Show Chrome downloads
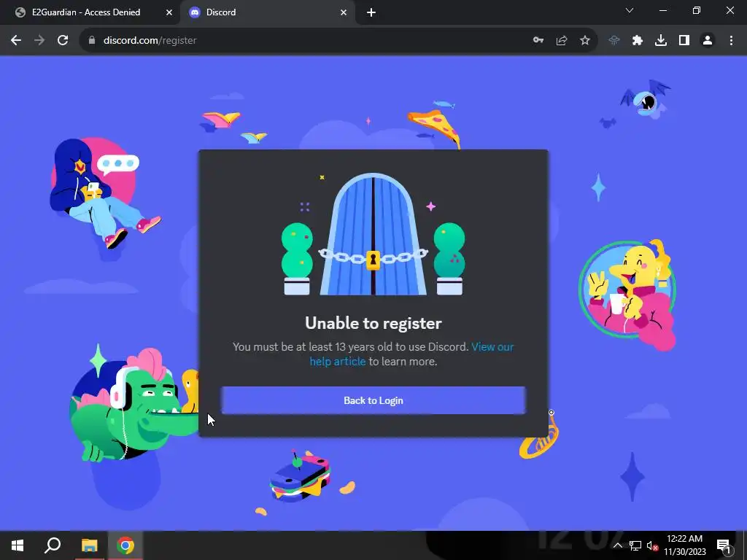The height and width of the screenshot is (560, 747). [x=661, y=41]
